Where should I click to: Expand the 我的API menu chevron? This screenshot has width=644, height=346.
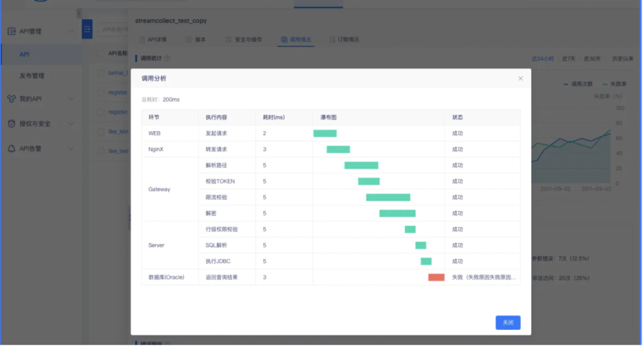coord(71,99)
